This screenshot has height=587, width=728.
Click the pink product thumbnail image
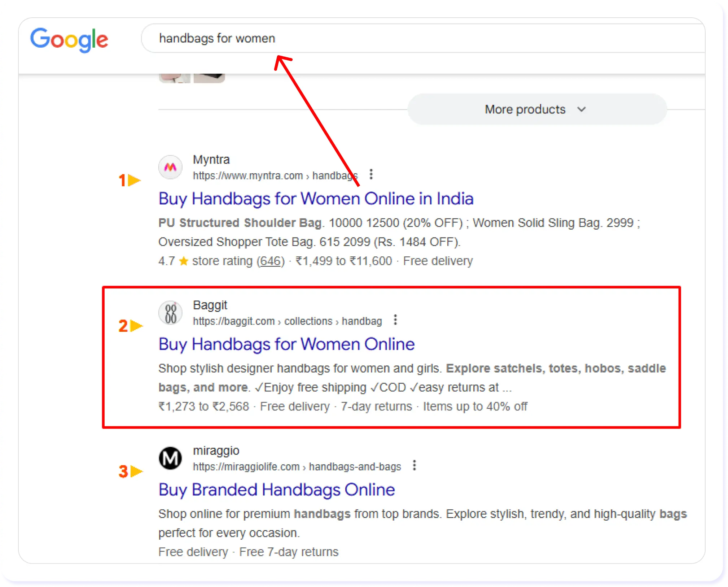(174, 78)
